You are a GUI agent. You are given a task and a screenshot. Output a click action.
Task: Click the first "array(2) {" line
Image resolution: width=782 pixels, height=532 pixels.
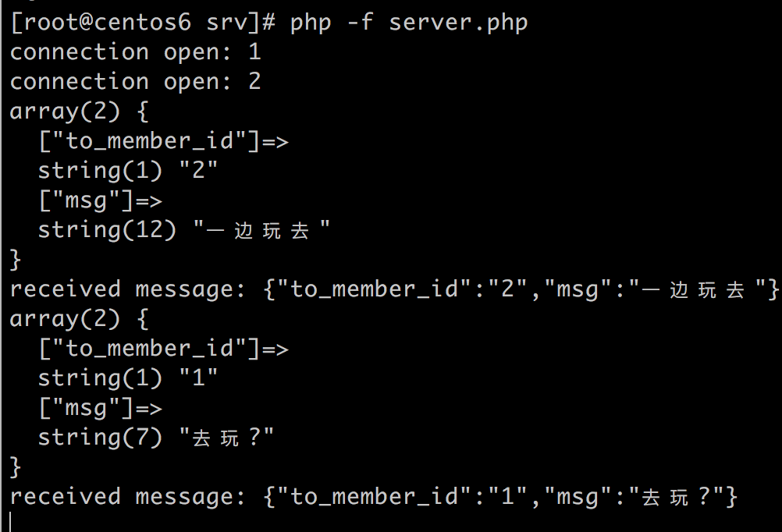79,112
